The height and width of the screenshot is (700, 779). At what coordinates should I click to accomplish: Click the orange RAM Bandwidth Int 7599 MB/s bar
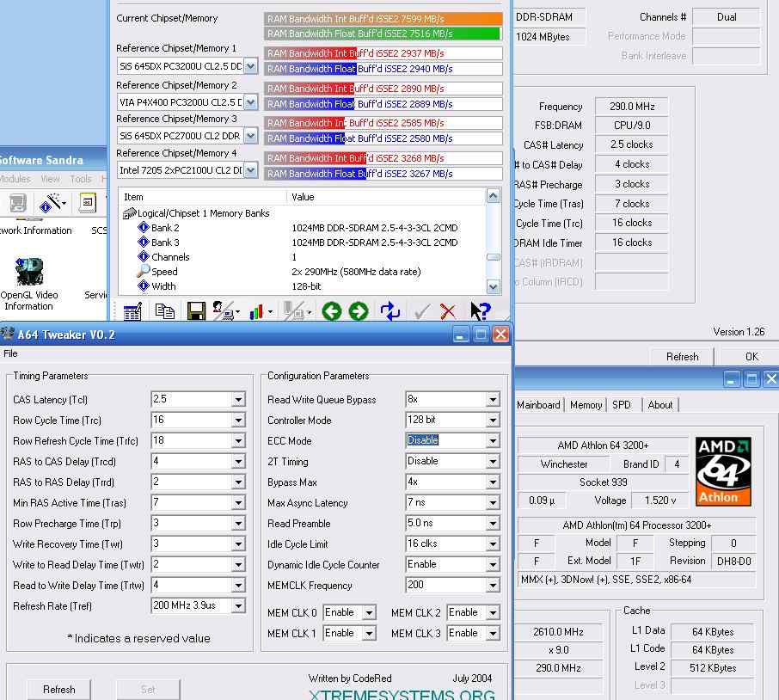tap(383, 19)
